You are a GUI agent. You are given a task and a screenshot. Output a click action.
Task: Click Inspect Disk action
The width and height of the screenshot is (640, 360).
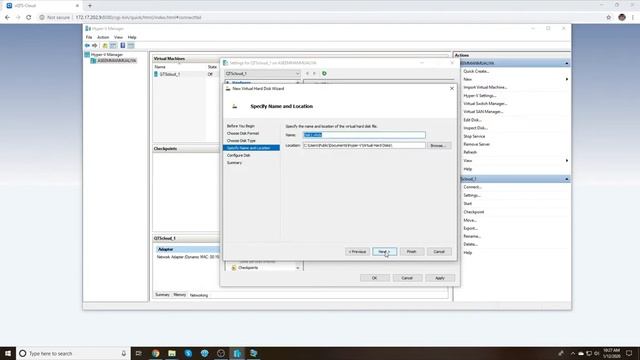click(475, 128)
